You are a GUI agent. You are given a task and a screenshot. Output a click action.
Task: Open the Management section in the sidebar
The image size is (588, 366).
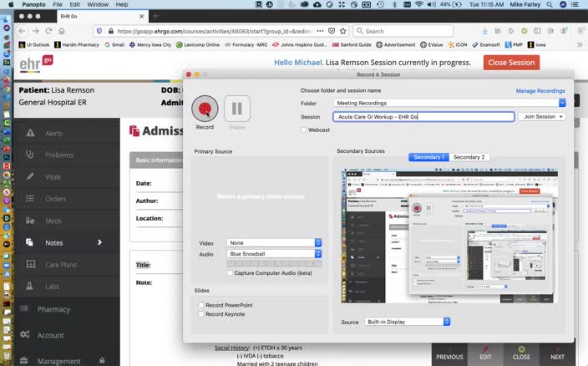(x=58, y=361)
